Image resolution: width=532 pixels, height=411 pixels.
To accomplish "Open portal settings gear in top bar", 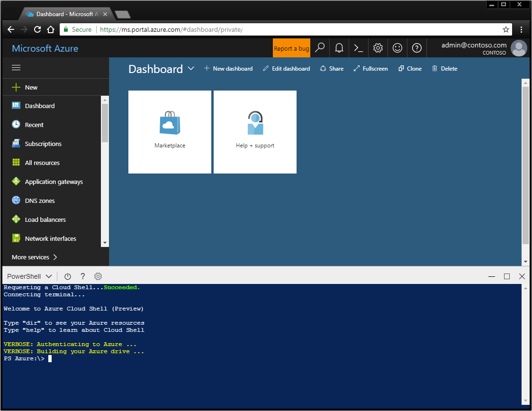I will tap(378, 47).
